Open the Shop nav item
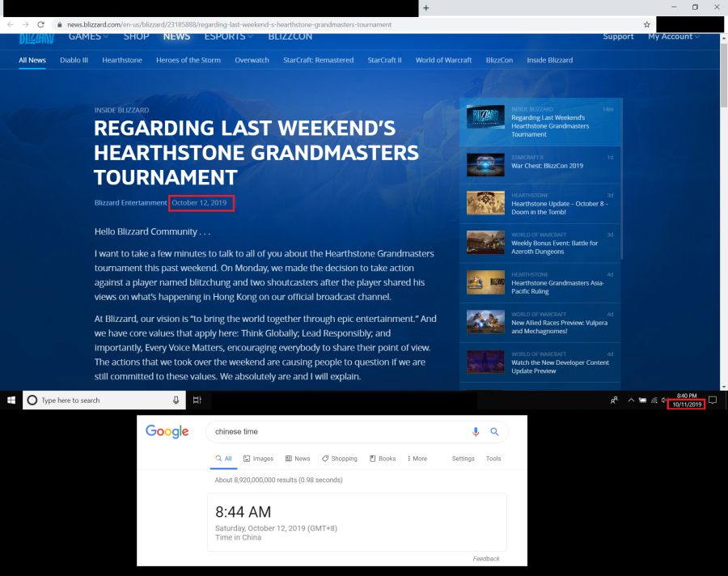This screenshot has width=728, height=576. [136, 36]
